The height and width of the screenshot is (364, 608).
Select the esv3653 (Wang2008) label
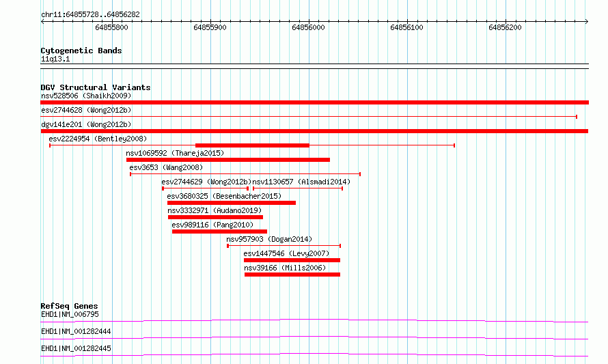[x=166, y=167]
